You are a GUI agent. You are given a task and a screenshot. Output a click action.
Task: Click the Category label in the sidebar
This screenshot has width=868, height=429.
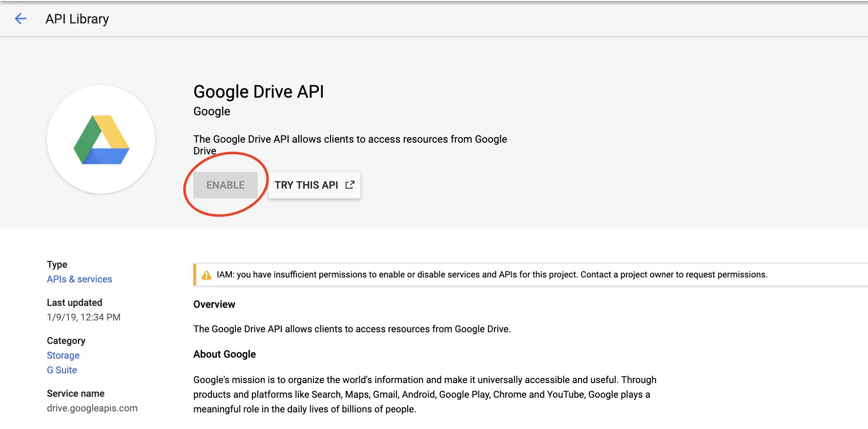pos(66,341)
